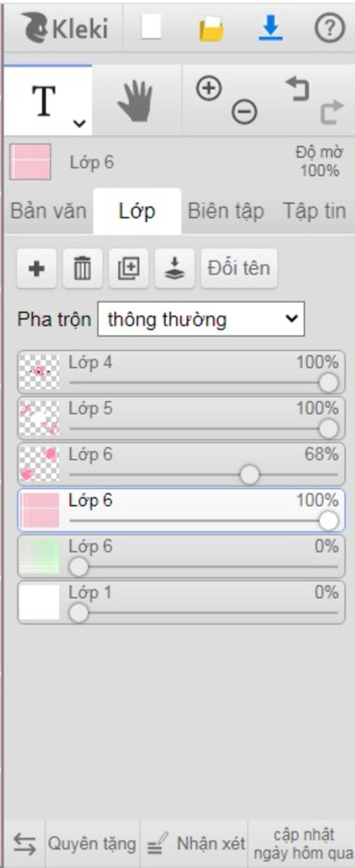The width and height of the screenshot is (355, 868).
Task: Switch to the Biên tập tab
Action: (x=226, y=211)
